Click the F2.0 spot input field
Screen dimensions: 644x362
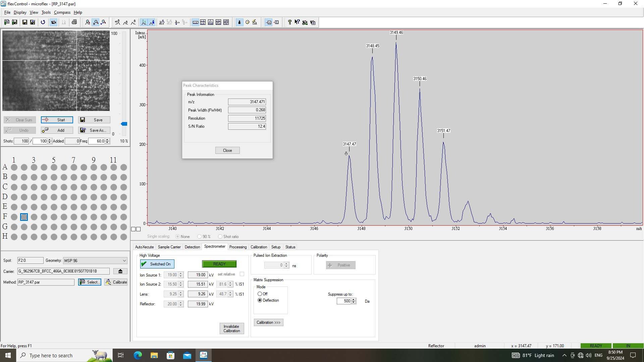click(30, 260)
